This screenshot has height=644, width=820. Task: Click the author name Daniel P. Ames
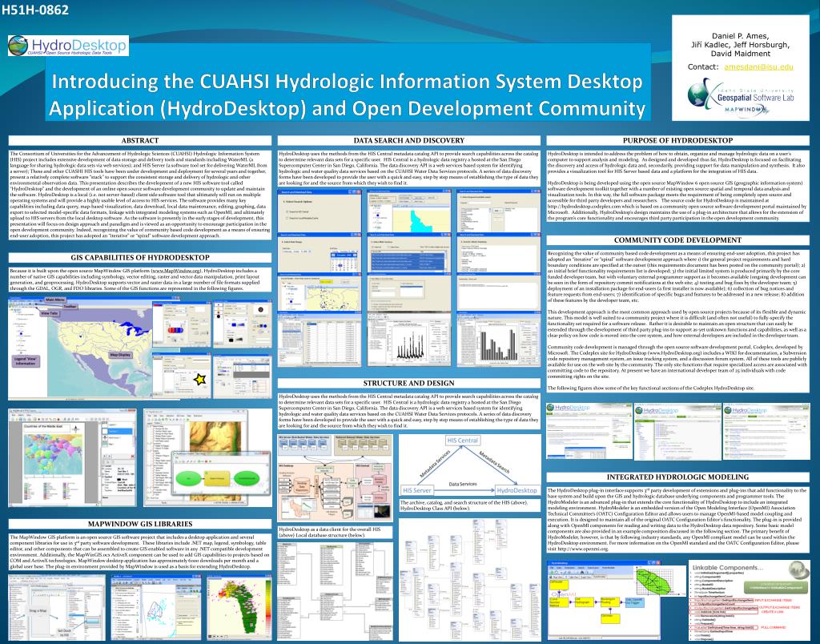click(740, 35)
